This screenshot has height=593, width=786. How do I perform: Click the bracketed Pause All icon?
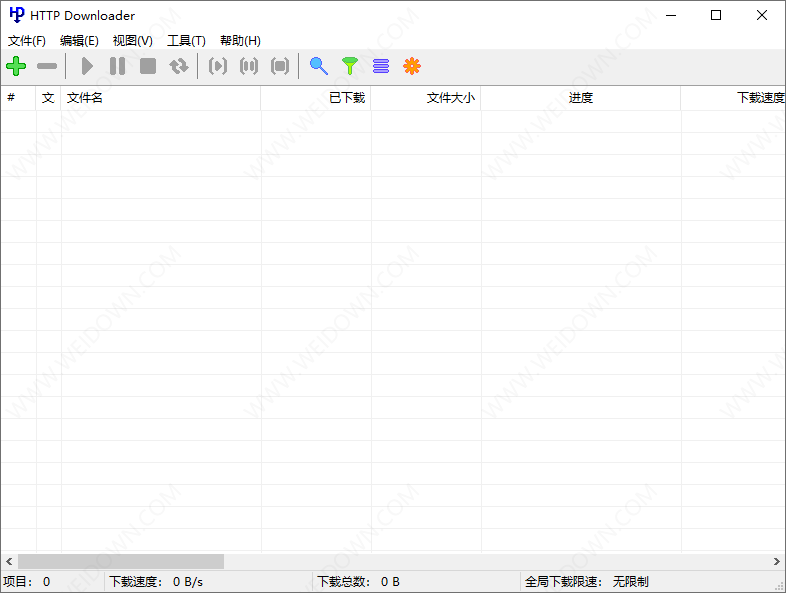(249, 66)
